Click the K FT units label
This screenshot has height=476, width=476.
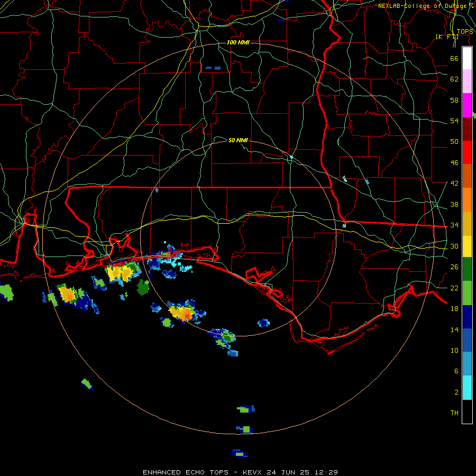(x=447, y=37)
